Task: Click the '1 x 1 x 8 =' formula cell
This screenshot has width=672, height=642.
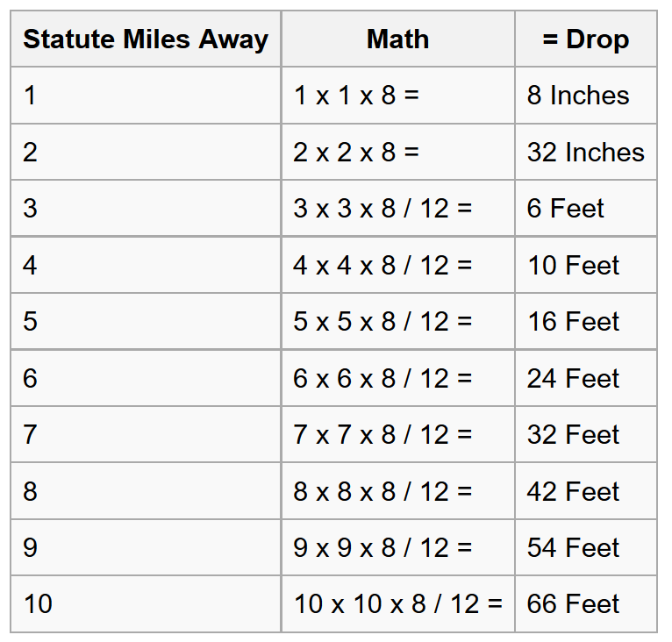Action: (x=356, y=96)
